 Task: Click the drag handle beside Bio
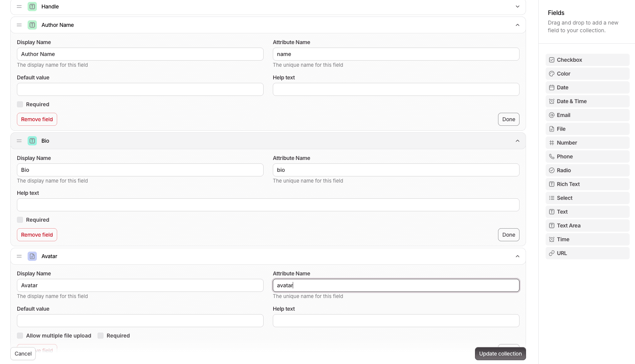point(19,141)
